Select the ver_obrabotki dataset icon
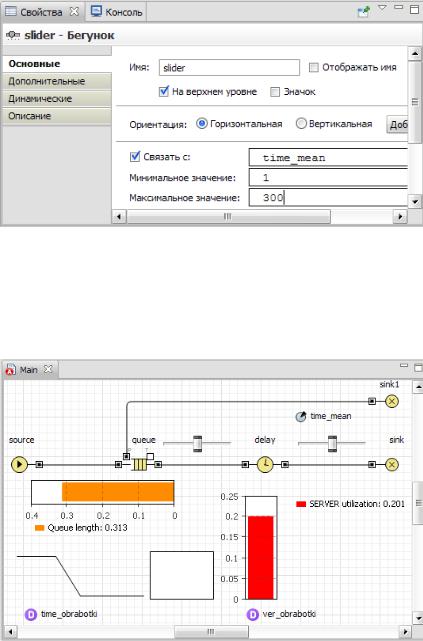The height and width of the screenshot is (641, 423). (253, 614)
